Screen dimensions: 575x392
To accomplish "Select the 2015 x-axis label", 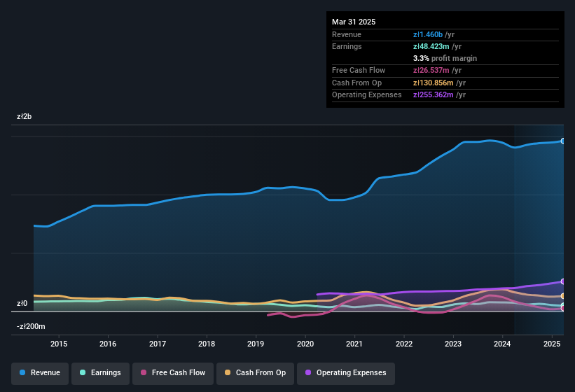I will (x=59, y=344).
